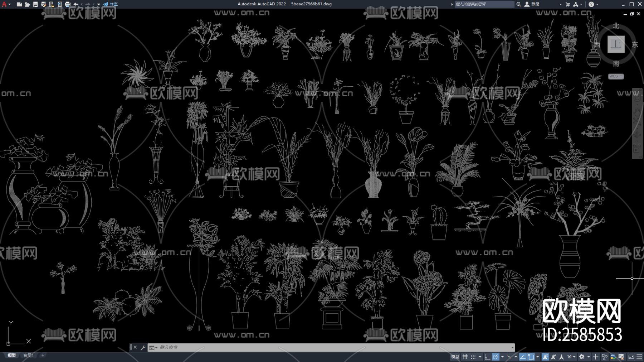Open status bar customization menu
This screenshot has width=644, height=362.
[x=639, y=357]
